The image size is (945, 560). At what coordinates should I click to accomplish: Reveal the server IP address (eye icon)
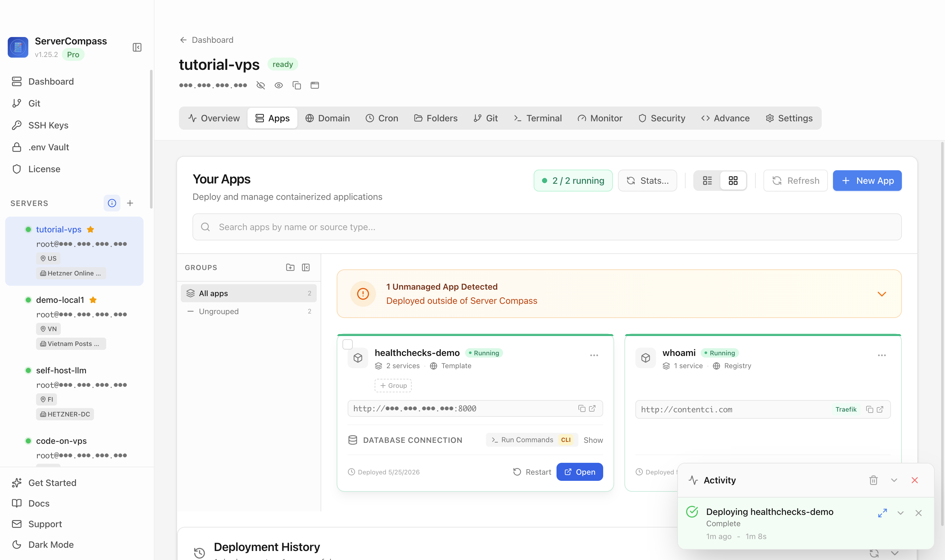coord(278,85)
